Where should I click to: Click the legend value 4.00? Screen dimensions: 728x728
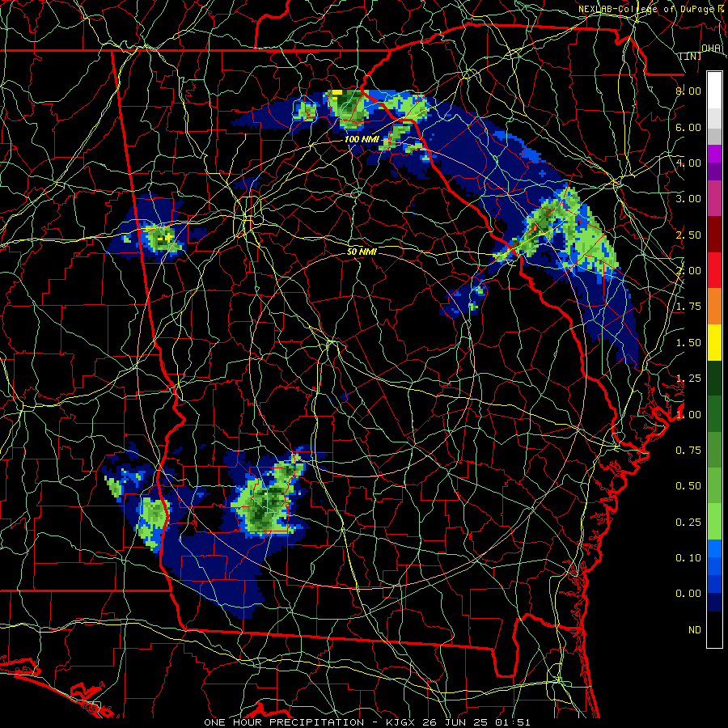[688, 163]
